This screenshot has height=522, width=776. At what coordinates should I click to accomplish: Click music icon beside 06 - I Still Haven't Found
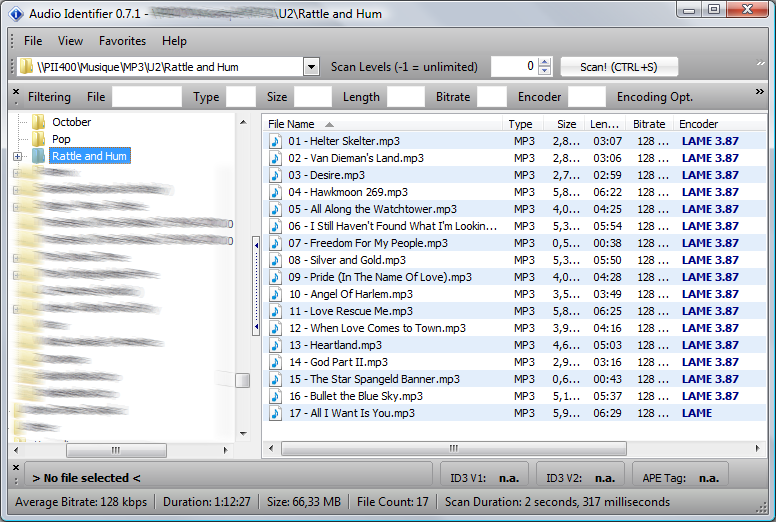(275, 226)
